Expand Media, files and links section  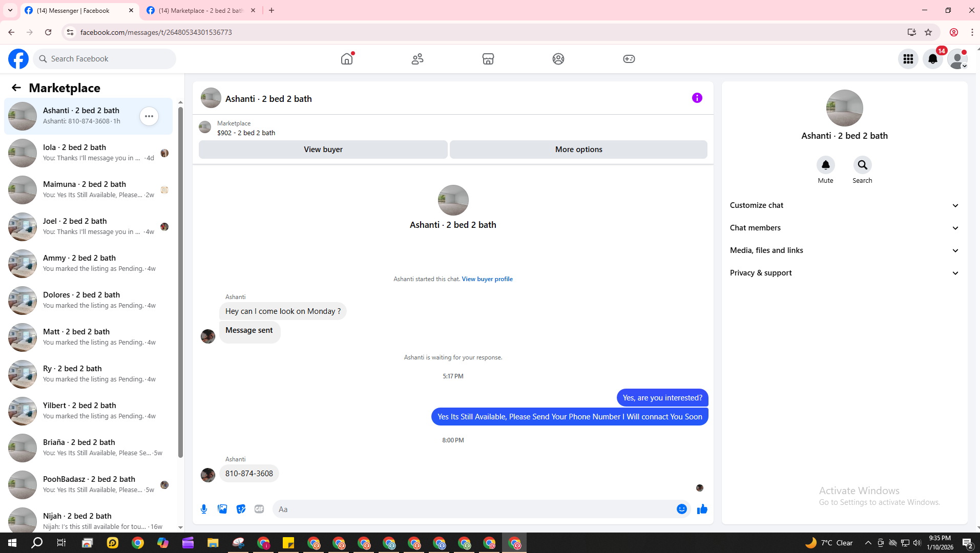tap(844, 250)
